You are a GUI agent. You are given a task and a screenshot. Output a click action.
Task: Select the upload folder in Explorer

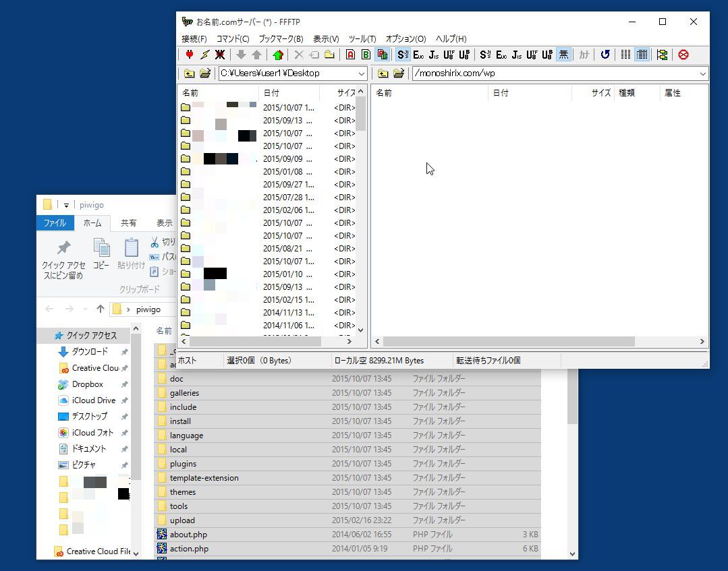(x=347, y=520)
